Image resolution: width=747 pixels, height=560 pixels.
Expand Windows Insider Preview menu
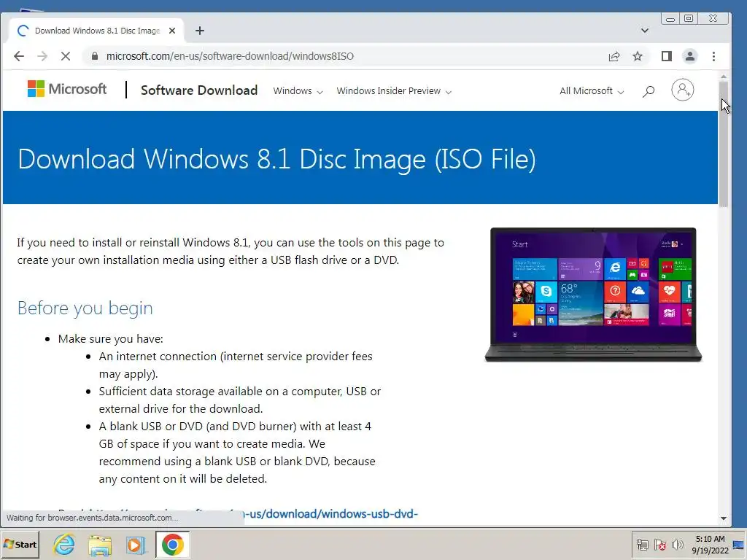point(394,91)
